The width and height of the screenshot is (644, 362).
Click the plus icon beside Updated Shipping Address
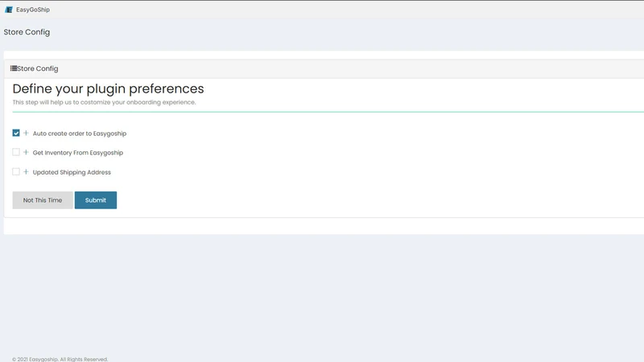26,172
